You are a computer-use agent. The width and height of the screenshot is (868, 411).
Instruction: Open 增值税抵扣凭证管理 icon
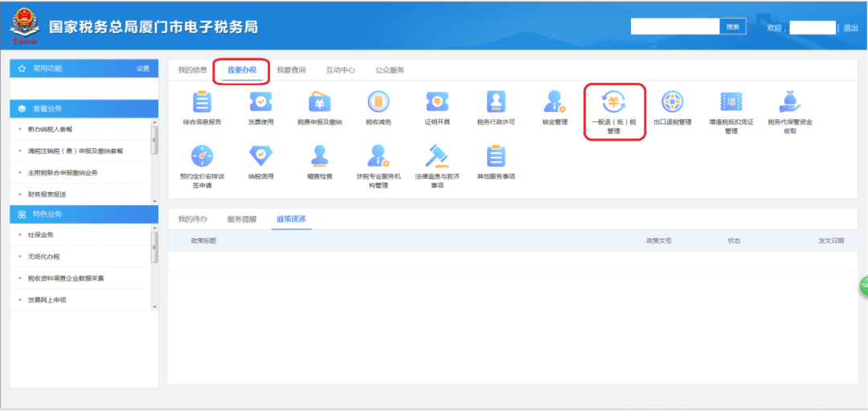point(731,102)
